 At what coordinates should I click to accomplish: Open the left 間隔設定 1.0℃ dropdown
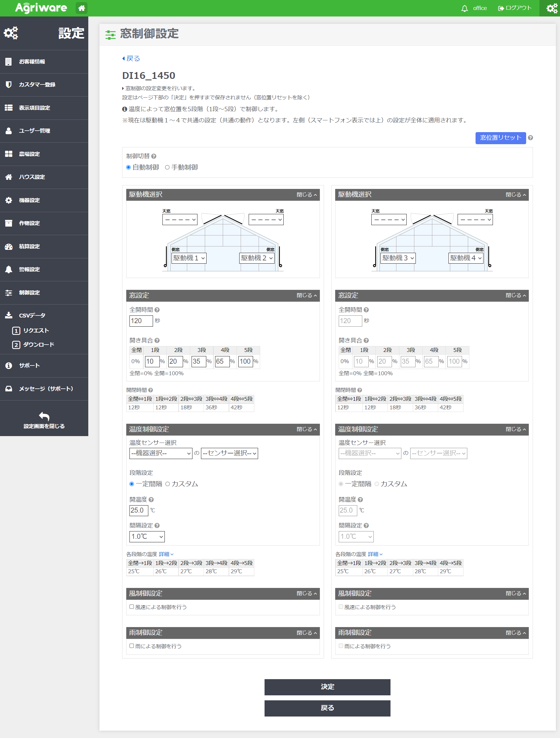(147, 536)
